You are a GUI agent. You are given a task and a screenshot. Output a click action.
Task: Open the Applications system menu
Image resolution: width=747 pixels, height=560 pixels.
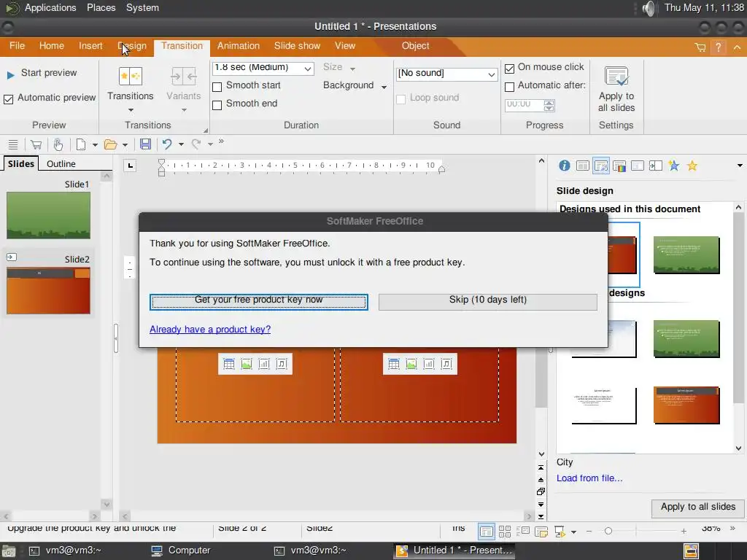point(50,7)
